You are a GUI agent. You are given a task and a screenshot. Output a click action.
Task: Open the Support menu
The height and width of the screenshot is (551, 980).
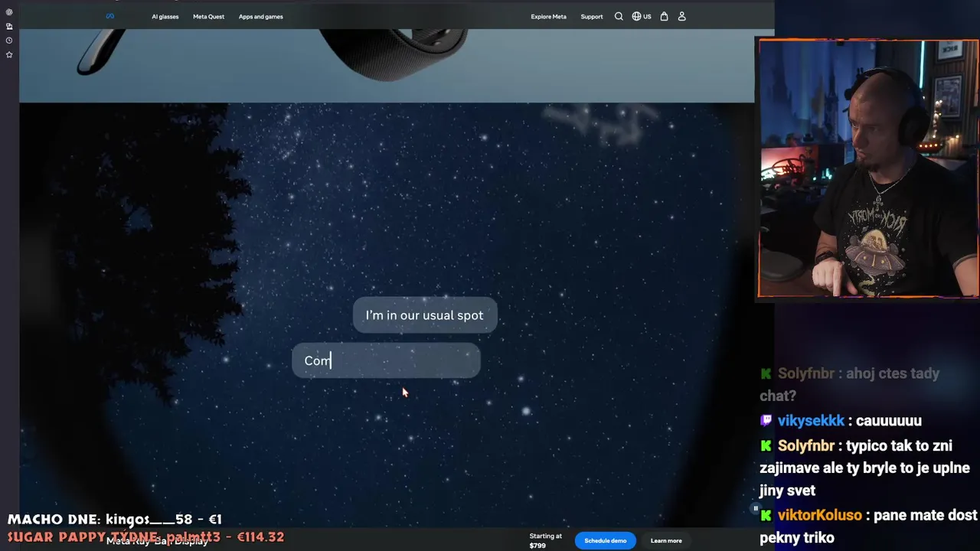592,16
